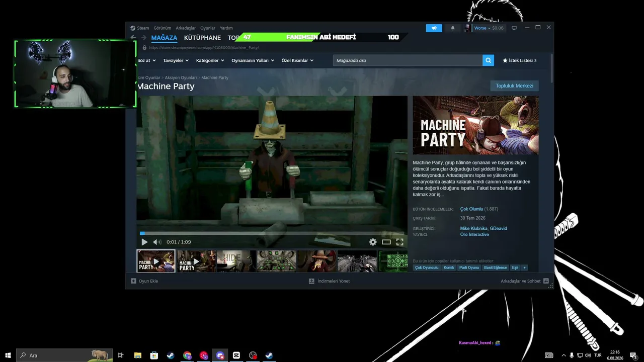Click the magnifier search button in the store

[x=488, y=60]
